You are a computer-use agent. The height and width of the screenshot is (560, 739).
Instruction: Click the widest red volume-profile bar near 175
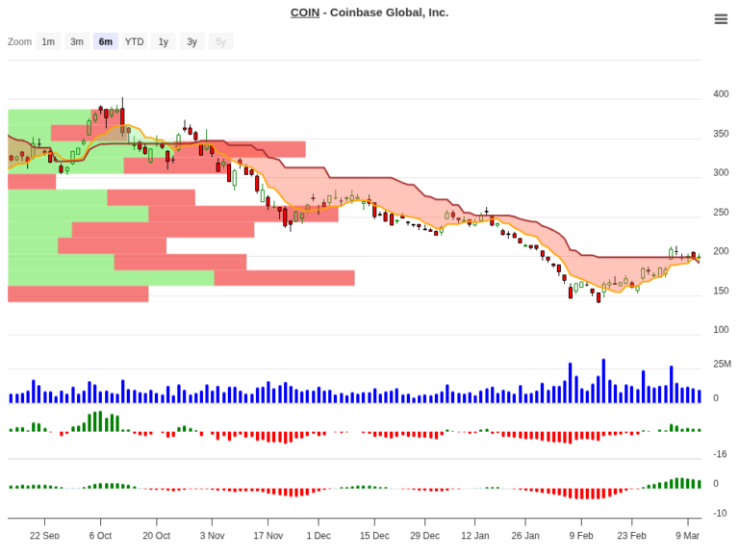coord(284,278)
